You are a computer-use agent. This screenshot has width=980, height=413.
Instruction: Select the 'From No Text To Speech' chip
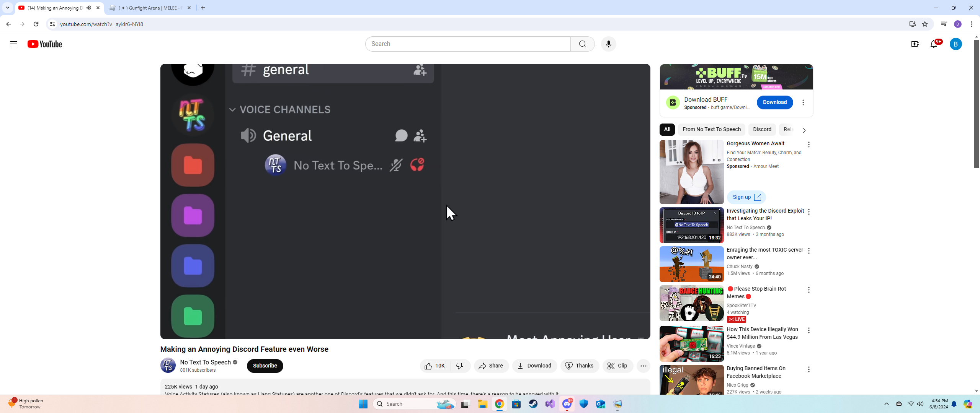click(x=711, y=130)
